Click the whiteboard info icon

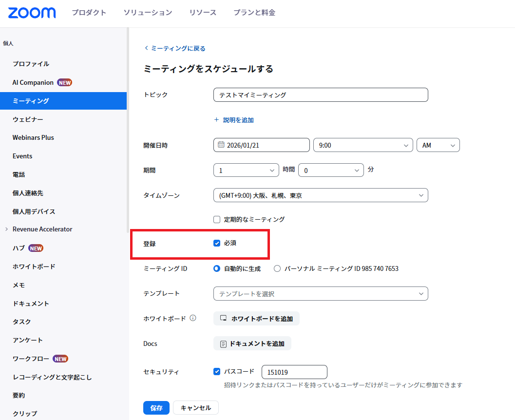click(193, 318)
